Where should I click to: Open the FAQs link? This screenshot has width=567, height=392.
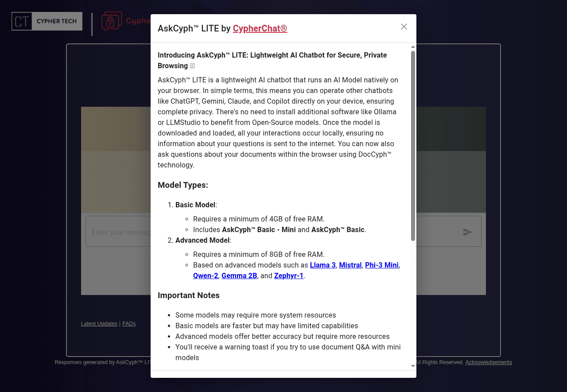(129, 324)
